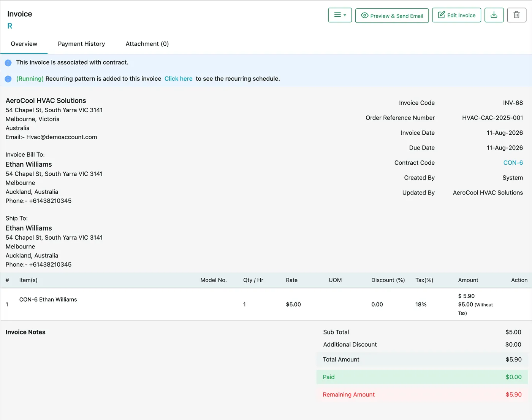This screenshot has width=532, height=420.
Task: Click the Item(s) column header
Action: point(28,280)
